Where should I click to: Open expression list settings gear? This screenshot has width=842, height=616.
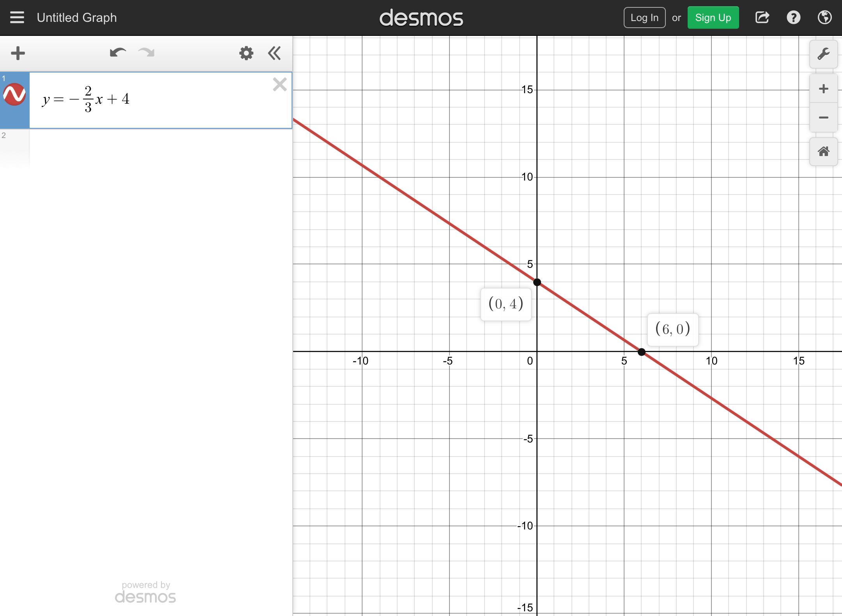[246, 53]
